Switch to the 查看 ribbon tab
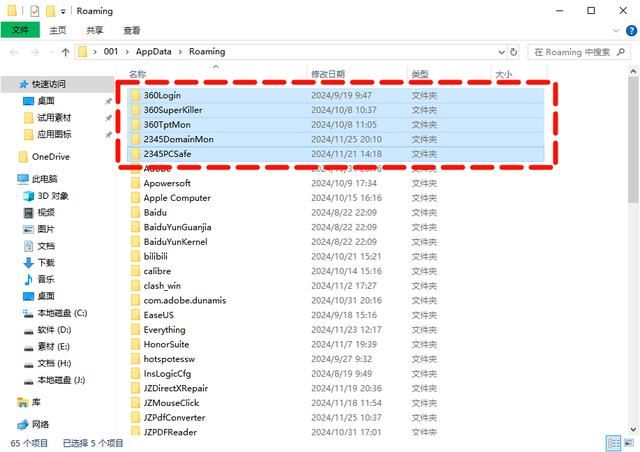The height and width of the screenshot is (452, 640). [131, 30]
